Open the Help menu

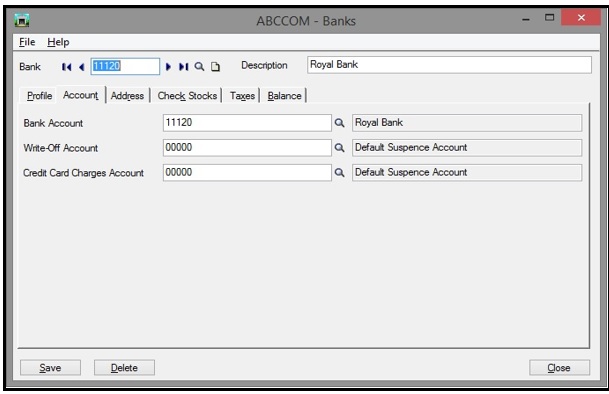click(x=58, y=42)
